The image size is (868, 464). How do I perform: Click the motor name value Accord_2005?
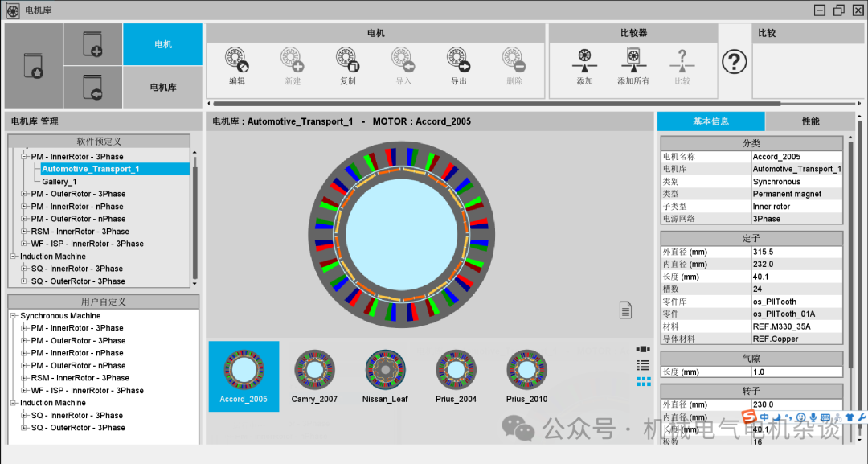[776, 157]
